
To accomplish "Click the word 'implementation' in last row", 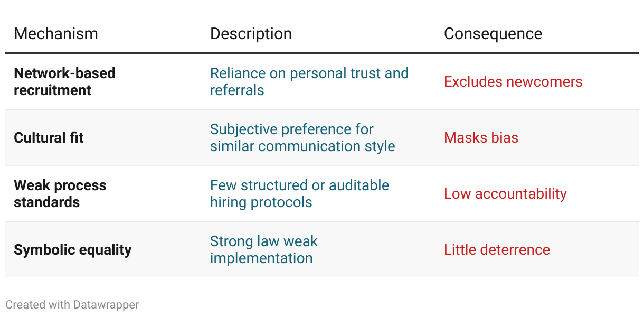I will 261,258.
